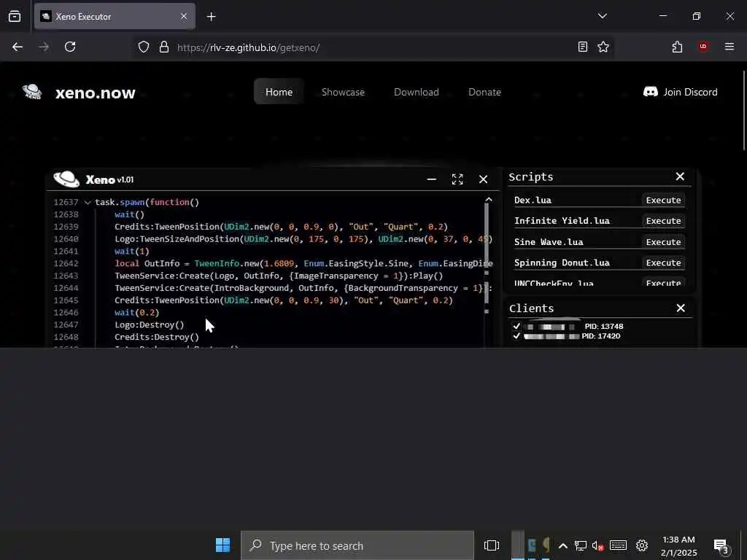Toggle fullscreen in the Xeno editor
The height and width of the screenshot is (560, 747).
click(x=457, y=179)
